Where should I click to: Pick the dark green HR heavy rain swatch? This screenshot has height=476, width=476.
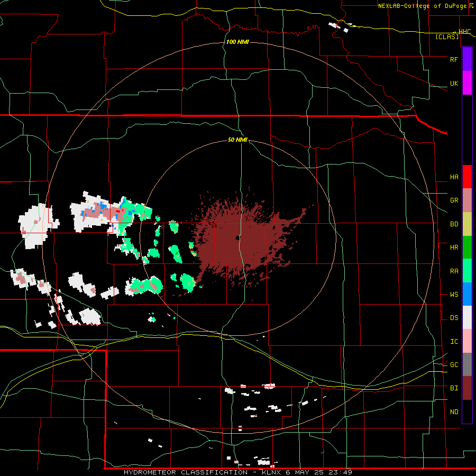click(x=467, y=248)
